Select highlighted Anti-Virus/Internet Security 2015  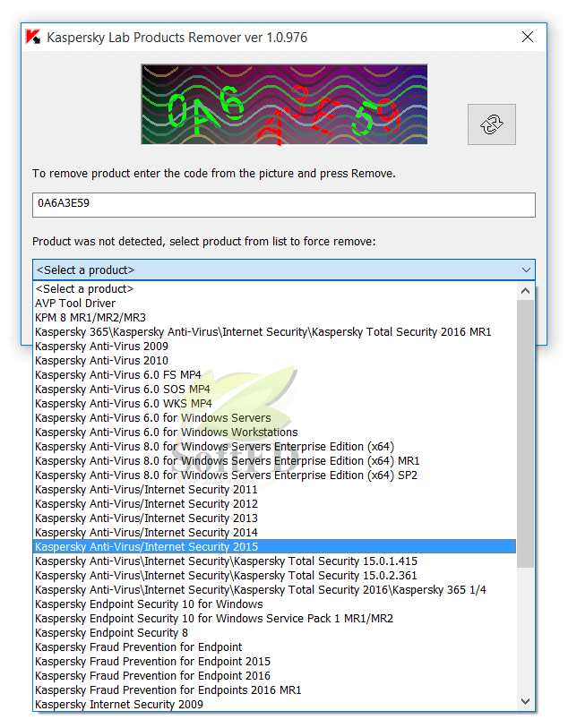(274, 546)
